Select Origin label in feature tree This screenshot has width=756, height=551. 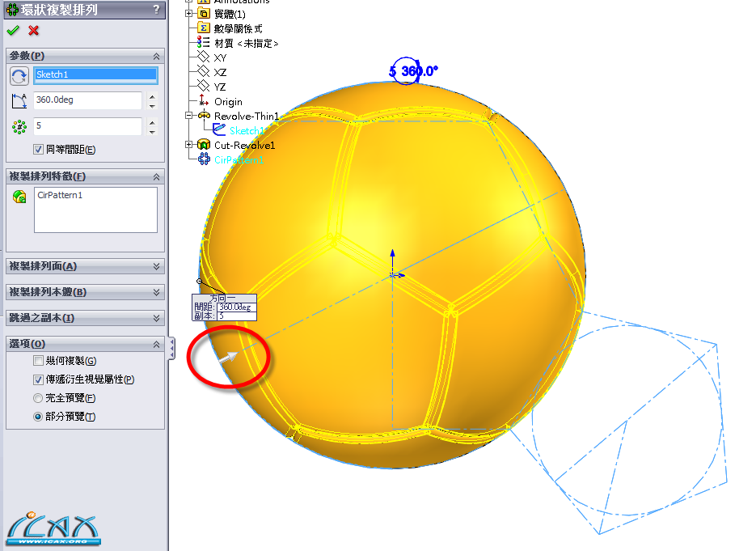228,102
